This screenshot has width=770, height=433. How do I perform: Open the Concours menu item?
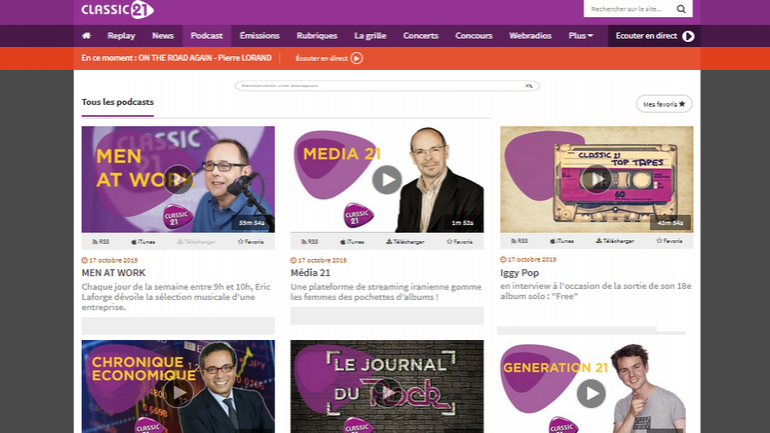point(474,36)
